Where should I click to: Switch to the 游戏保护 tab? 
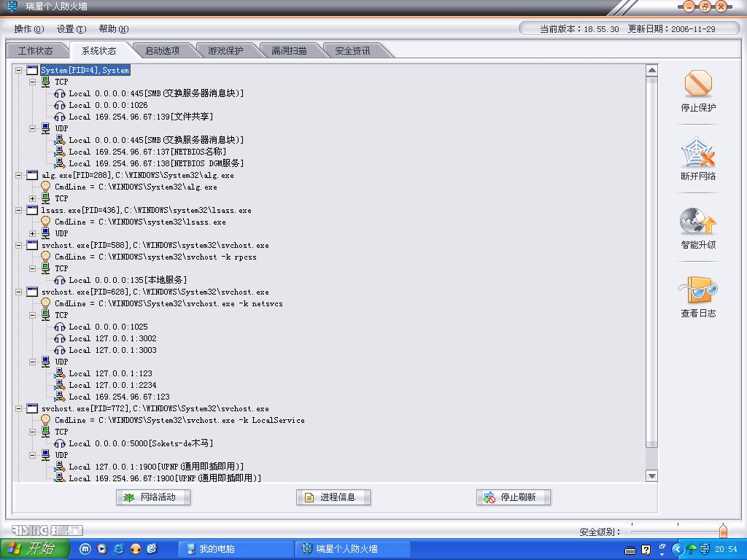tap(225, 50)
